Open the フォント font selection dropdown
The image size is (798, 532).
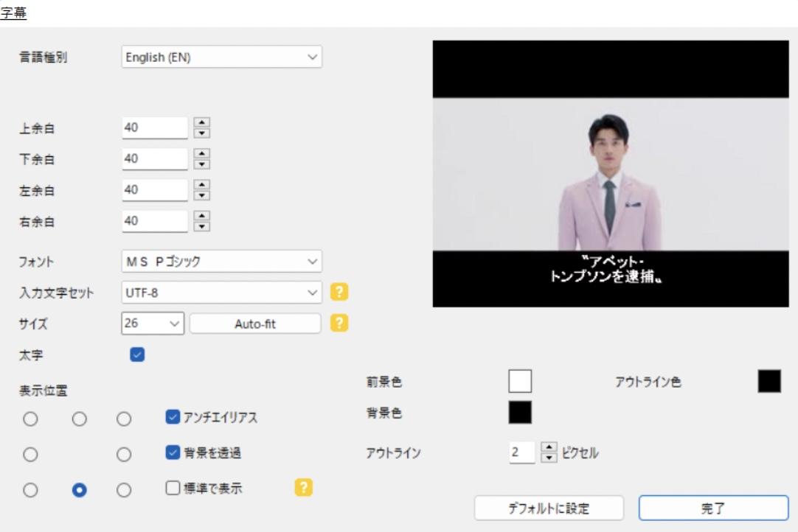pyautogui.click(x=221, y=262)
